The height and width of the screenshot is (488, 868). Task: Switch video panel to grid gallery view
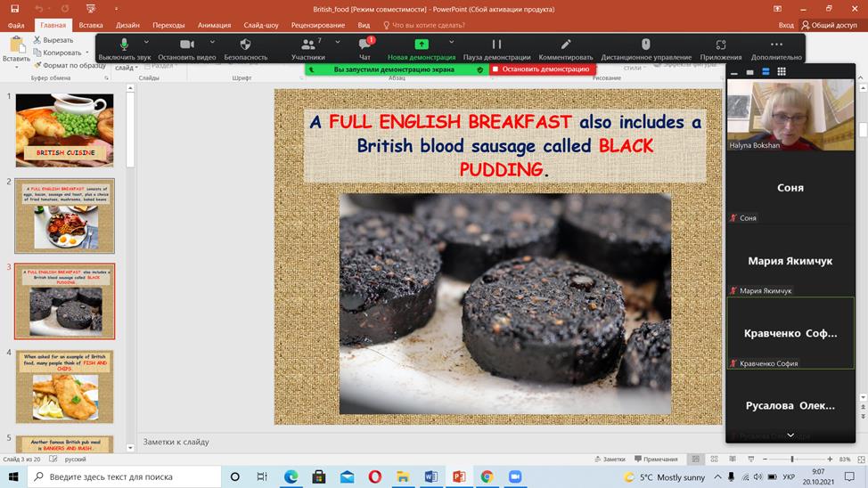coord(782,72)
